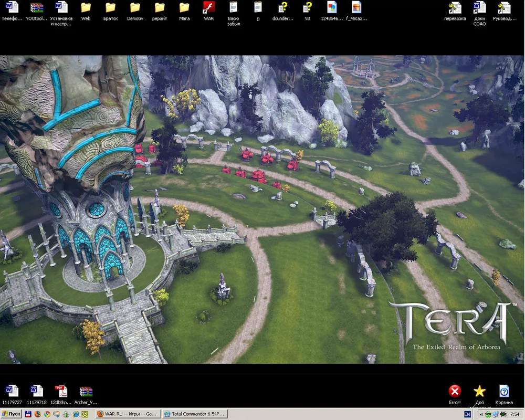Viewport: 525px width, 420px height.
Task: Open the Корзина recycle bin
Action: pyautogui.click(x=504, y=392)
